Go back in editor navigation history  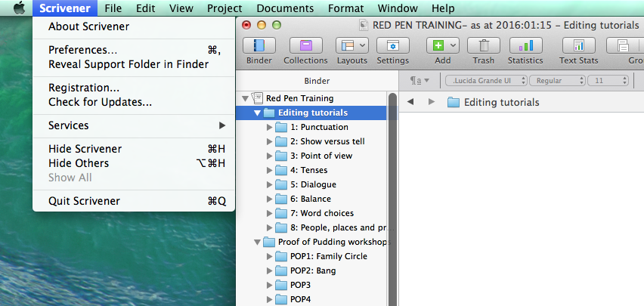[410, 102]
